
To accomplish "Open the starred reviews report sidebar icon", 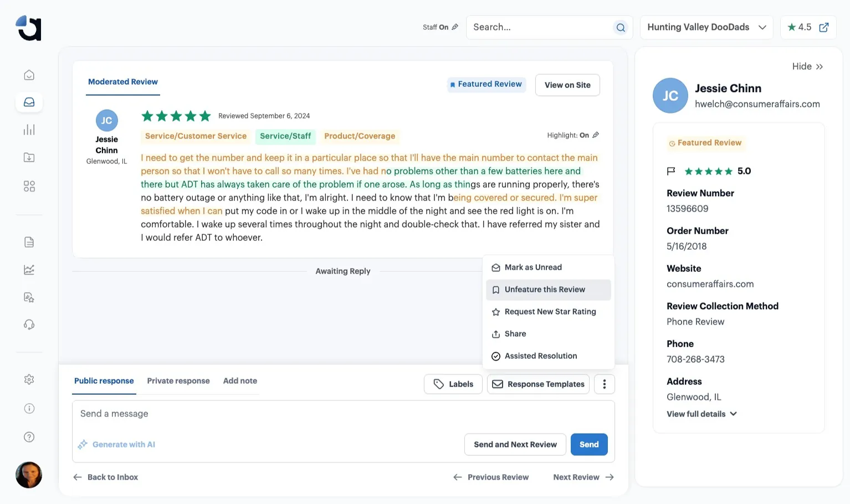I will [x=29, y=297].
